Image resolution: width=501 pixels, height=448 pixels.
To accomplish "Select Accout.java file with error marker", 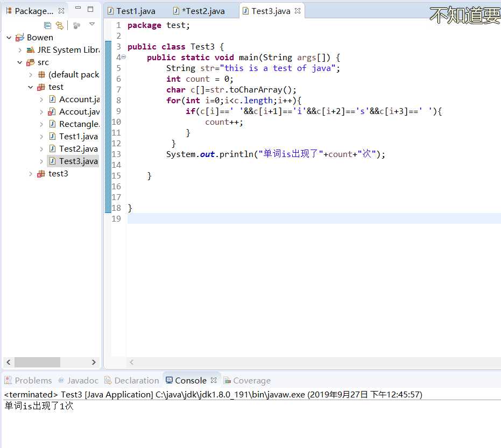I will (79, 112).
